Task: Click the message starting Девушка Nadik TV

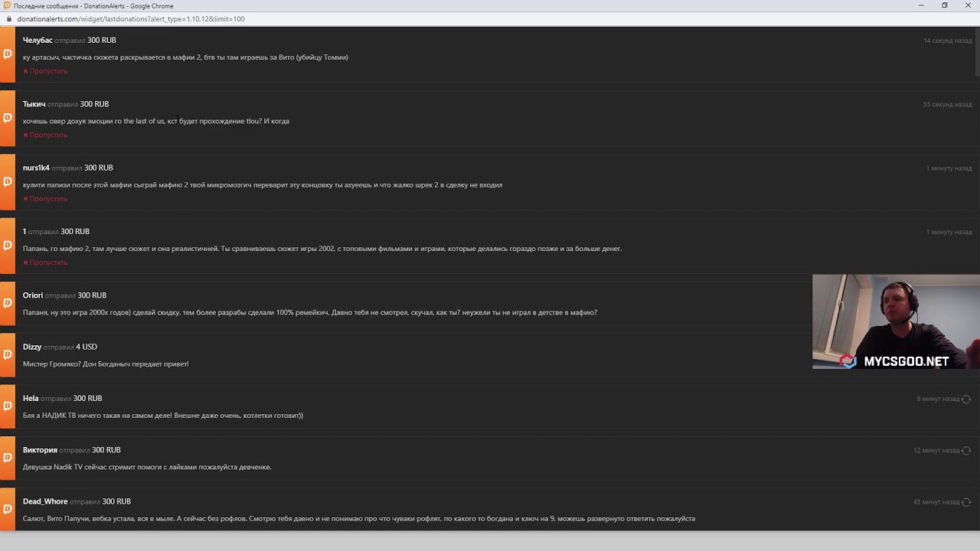Action: pos(147,467)
